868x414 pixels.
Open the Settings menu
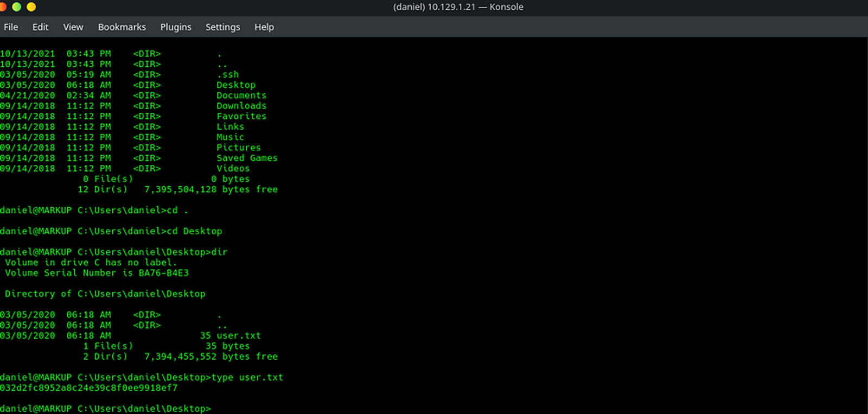[x=222, y=27]
